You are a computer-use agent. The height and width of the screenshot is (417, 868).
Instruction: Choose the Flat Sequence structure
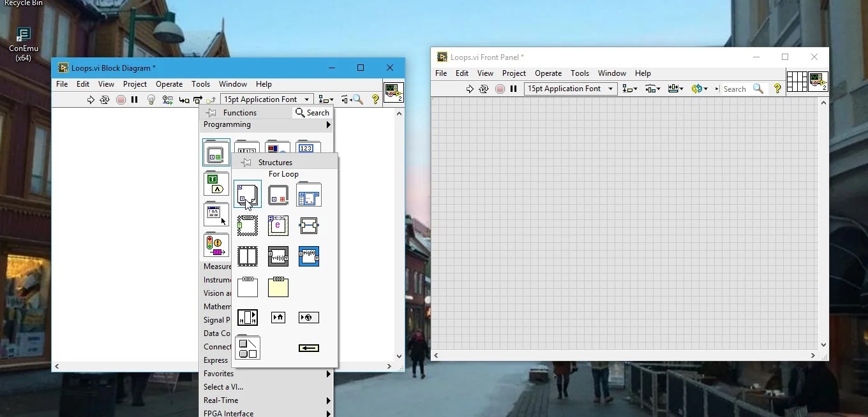coord(247,256)
